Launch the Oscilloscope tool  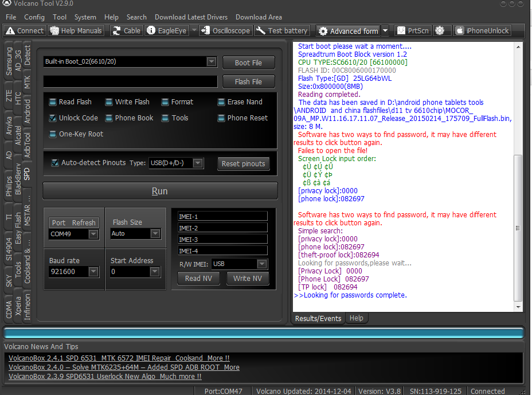pyautogui.click(x=226, y=30)
